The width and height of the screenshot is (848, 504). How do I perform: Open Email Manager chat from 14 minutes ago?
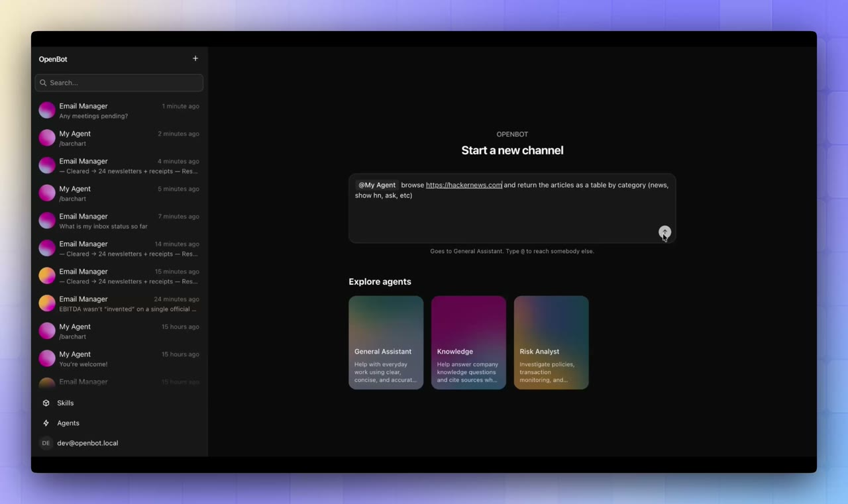(119, 248)
